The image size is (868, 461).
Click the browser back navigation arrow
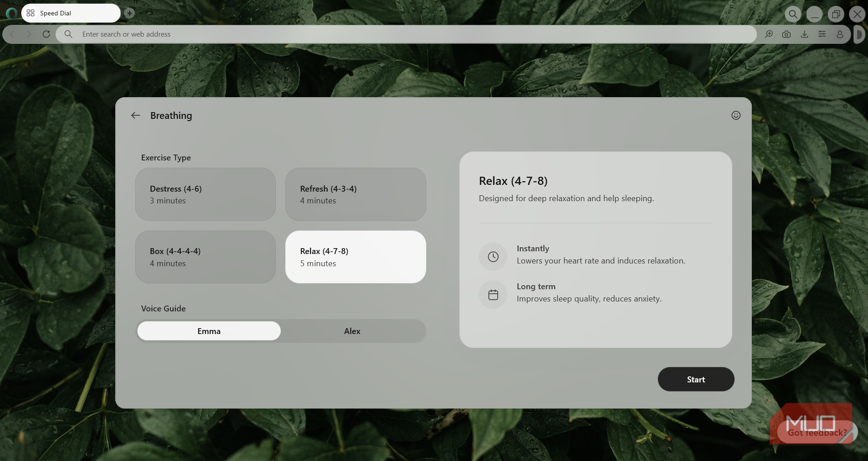click(13, 34)
